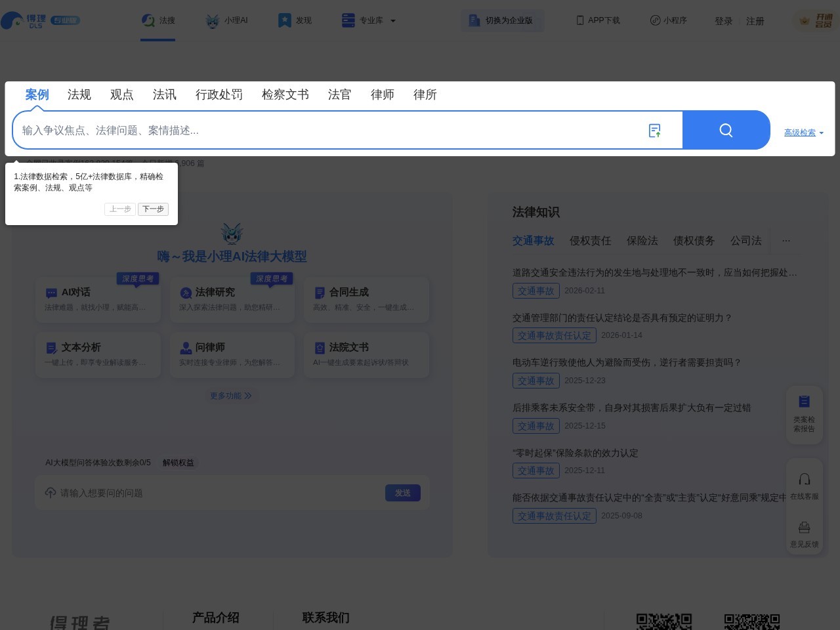The width and height of the screenshot is (840, 630).
Task: Select the 问律师 ask-a-lawyer icon
Action: 186,348
